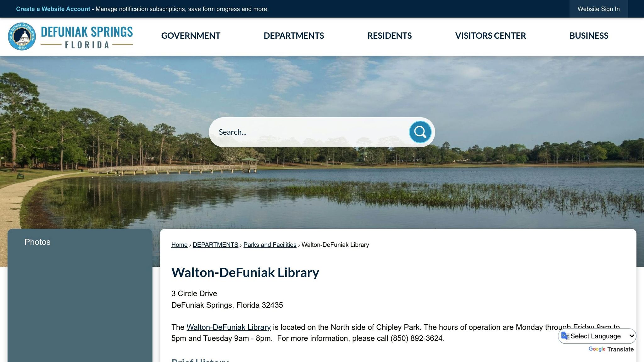Click the DeFuniak Springs Florida wordmark
The image size is (644, 362).
coord(87,37)
